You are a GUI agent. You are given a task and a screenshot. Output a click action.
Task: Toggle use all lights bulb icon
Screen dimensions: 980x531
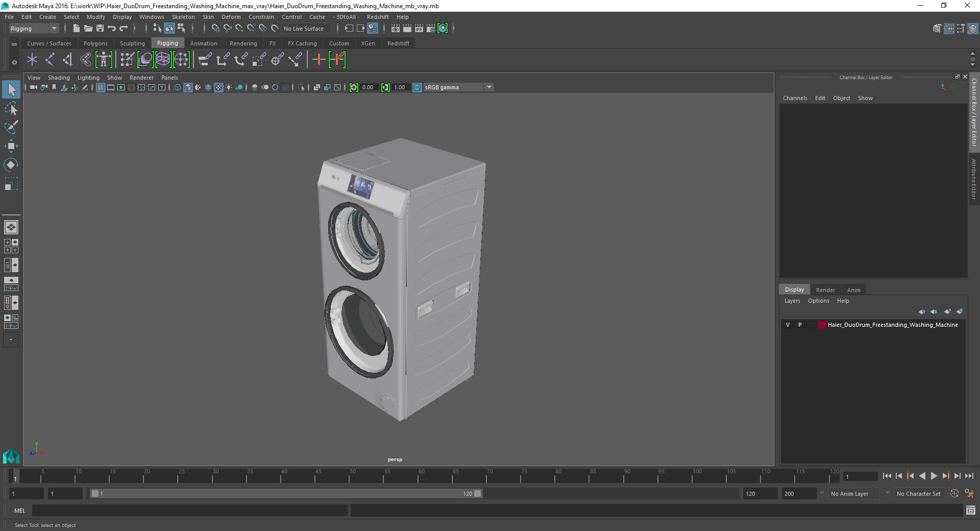coord(229,87)
